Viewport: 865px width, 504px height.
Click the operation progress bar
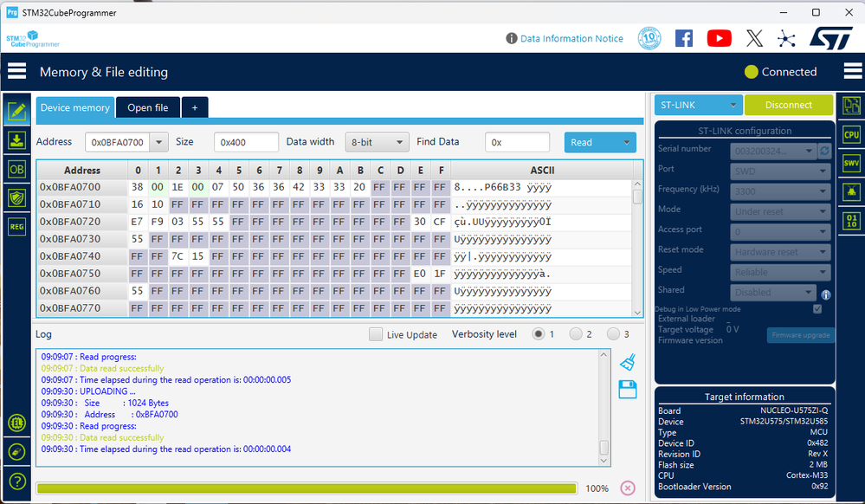[307, 488]
